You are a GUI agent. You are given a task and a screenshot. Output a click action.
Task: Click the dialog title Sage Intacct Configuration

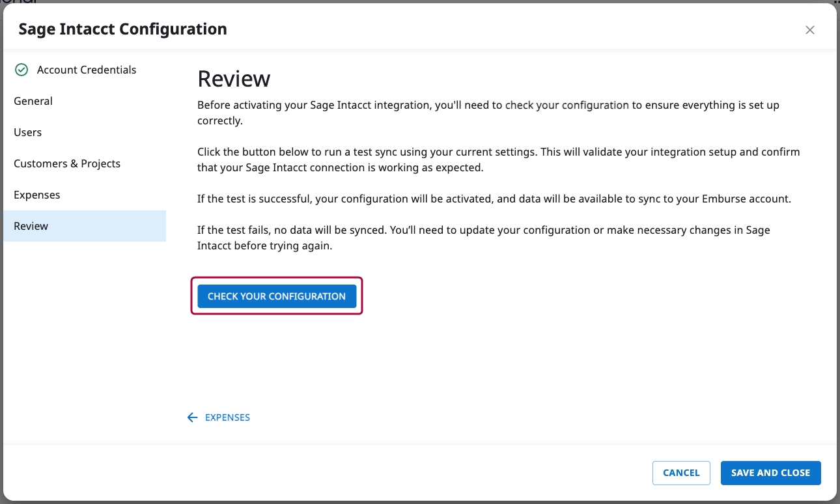coord(123,29)
